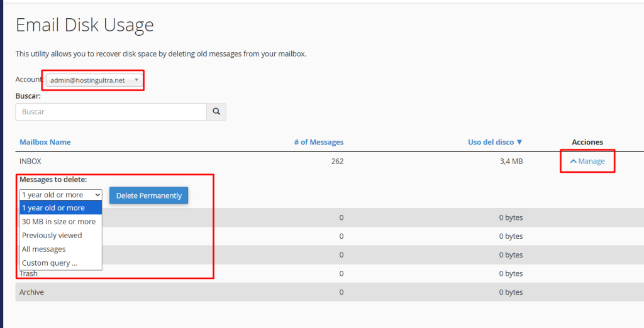
Task: Click the sort arrow beside Uso del disco
Action: tap(519, 143)
